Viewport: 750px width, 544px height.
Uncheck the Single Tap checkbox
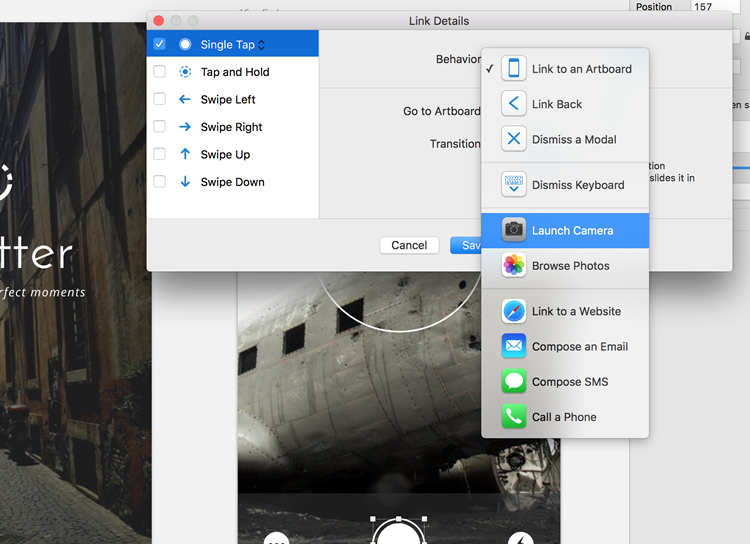[x=159, y=45]
